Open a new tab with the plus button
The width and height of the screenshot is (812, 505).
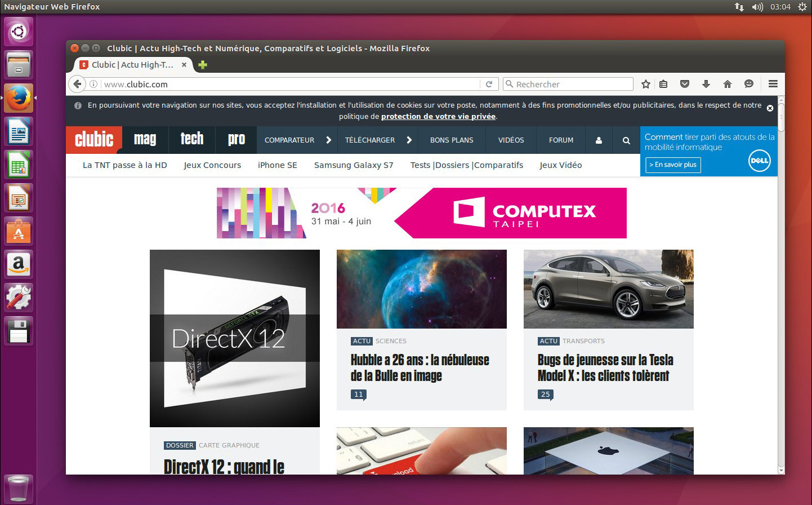pyautogui.click(x=203, y=65)
